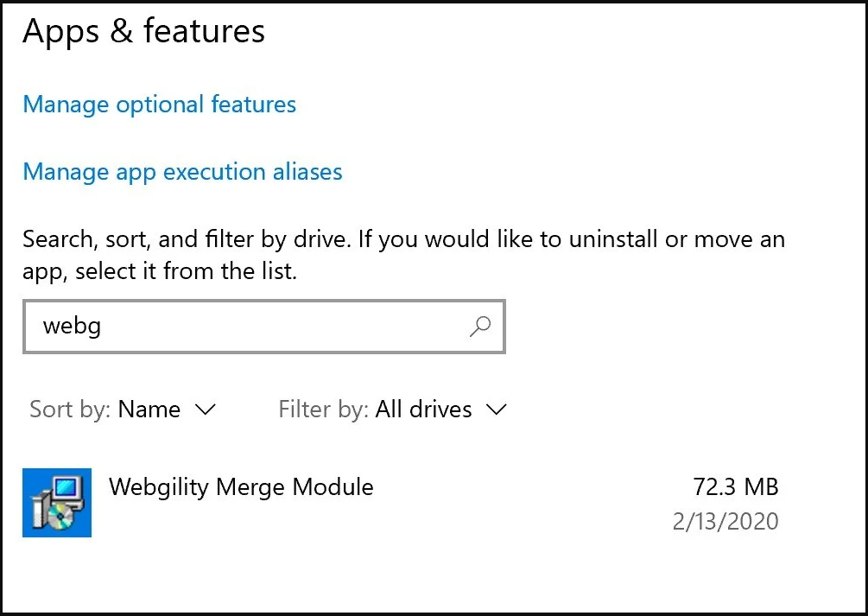Image resolution: width=868 pixels, height=616 pixels.
Task: Click the magnifying glass search icon
Action: [x=479, y=326]
